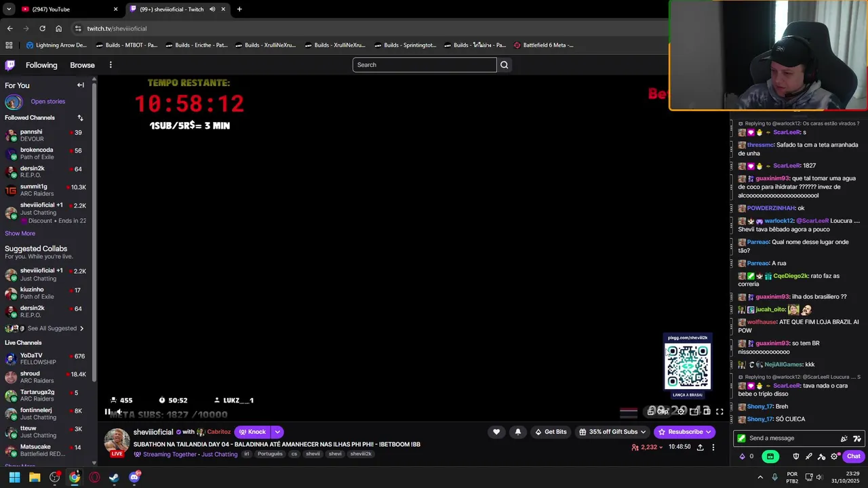This screenshot has width=868, height=488.
Task: Click the Cabritoz collaborator name
Action: 218,432
